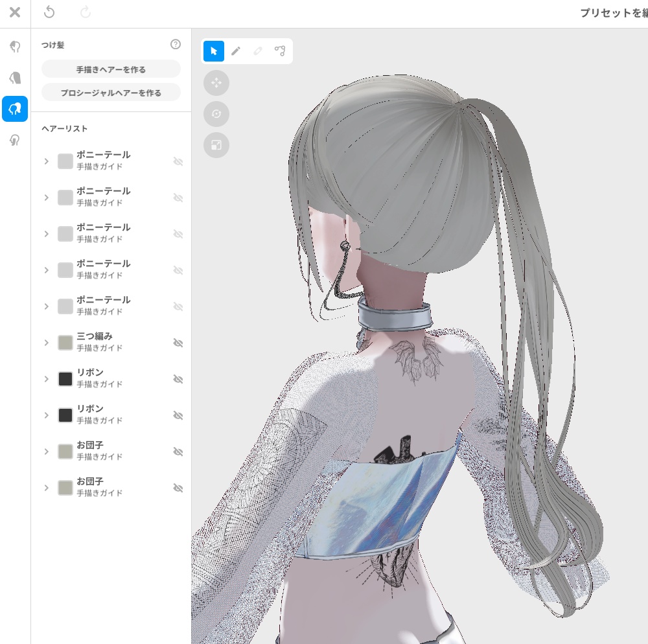Expand the second お団子 entry
This screenshot has width=648, height=644.
pos(46,488)
